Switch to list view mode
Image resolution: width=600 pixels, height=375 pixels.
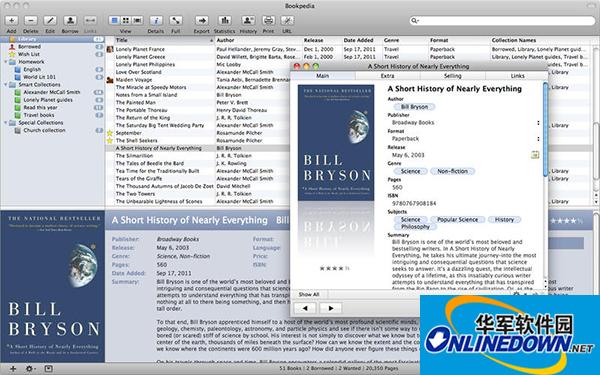coord(114,21)
